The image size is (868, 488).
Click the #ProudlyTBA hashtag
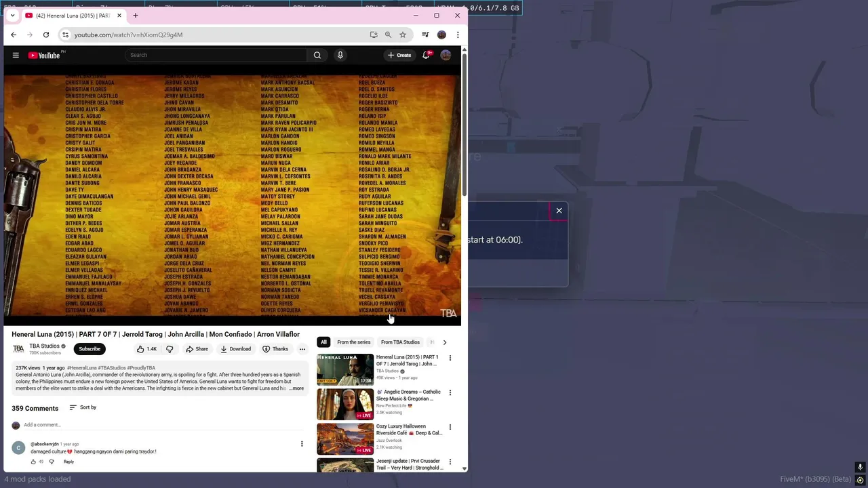click(141, 368)
